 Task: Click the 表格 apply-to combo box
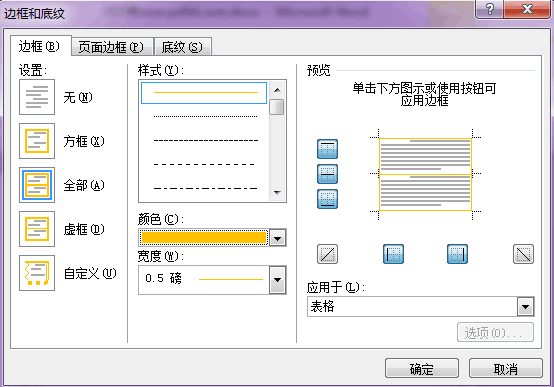420,306
